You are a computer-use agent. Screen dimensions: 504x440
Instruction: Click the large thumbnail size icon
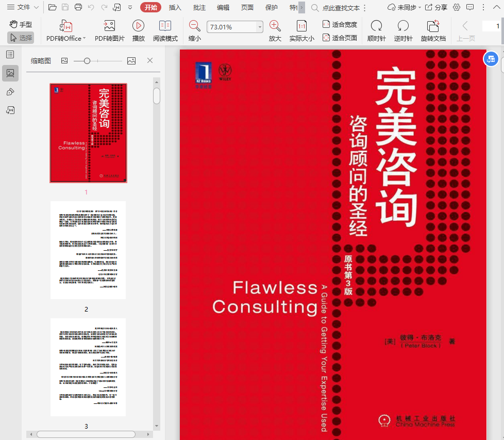(x=131, y=60)
